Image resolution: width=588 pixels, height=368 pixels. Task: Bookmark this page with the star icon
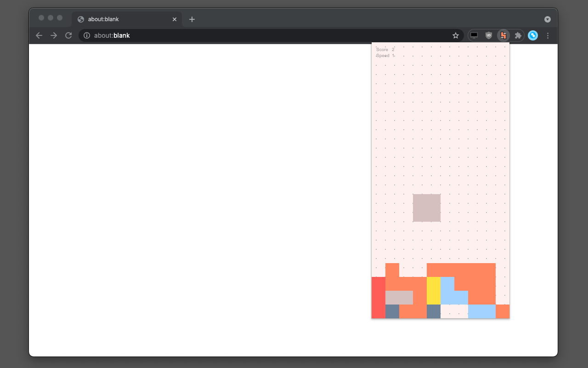click(x=456, y=35)
